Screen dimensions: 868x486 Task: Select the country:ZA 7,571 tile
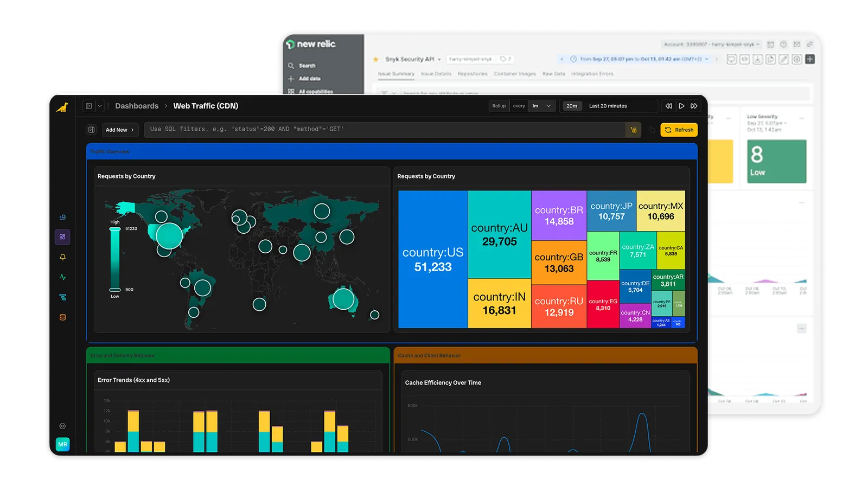click(638, 251)
